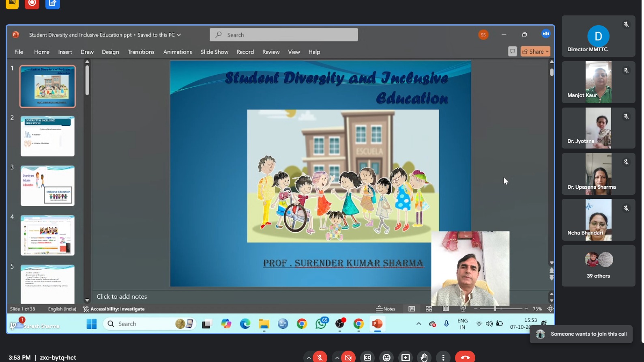The height and width of the screenshot is (362, 644).
Task: Open Copilot from the shared taskbar
Action: click(x=226, y=324)
